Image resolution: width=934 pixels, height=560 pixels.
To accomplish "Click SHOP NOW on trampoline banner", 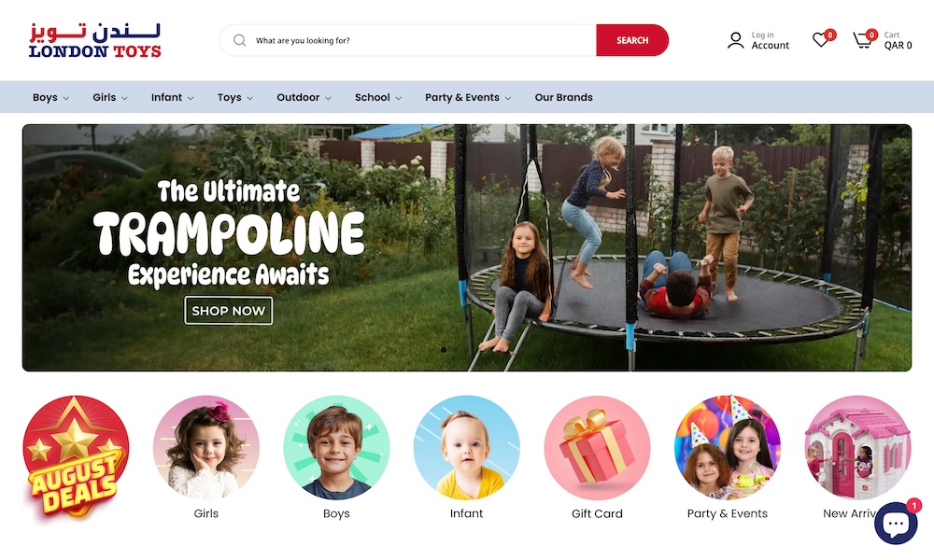I will tap(229, 311).
